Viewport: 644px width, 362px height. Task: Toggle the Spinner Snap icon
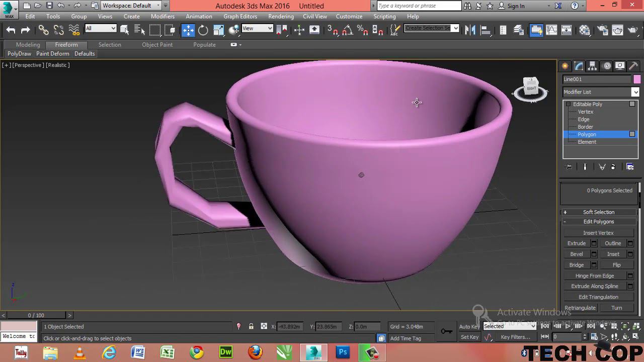[x=378, y=30]
